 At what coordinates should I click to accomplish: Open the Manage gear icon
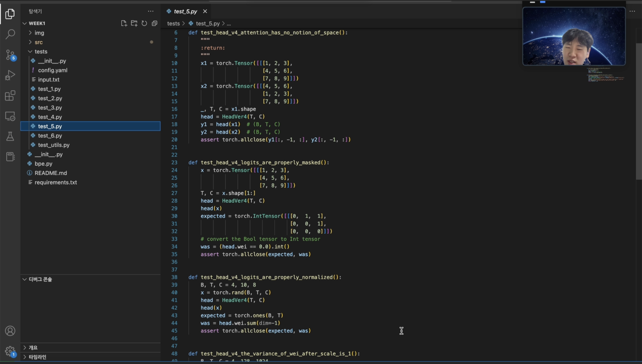10,351
